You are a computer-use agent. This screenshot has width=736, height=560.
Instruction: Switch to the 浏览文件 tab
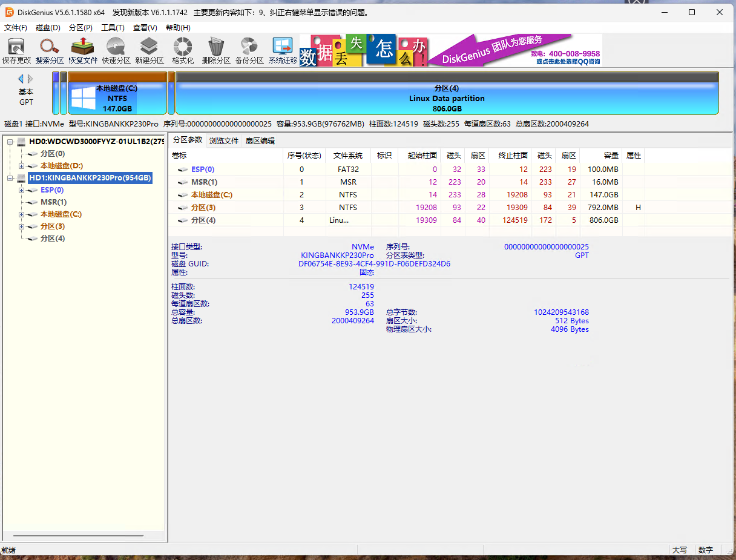pyautogui.click(x=224, y=140)
